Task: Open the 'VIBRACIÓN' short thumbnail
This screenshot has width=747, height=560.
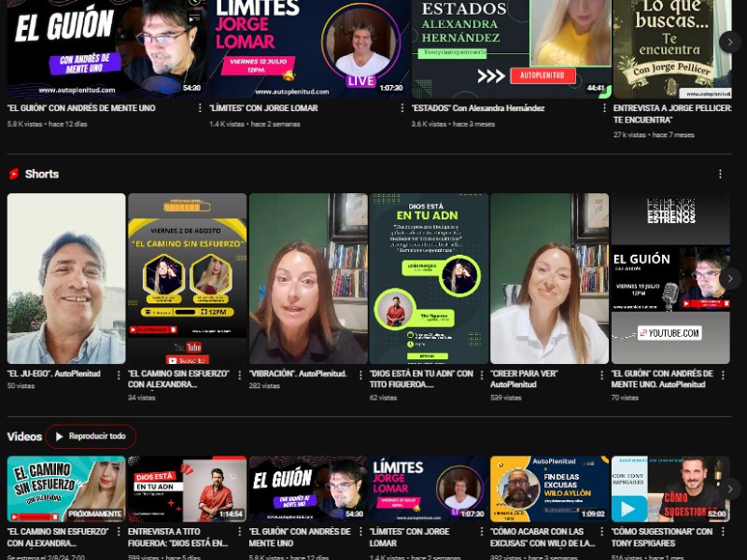Action: click(x=308, y=278)
